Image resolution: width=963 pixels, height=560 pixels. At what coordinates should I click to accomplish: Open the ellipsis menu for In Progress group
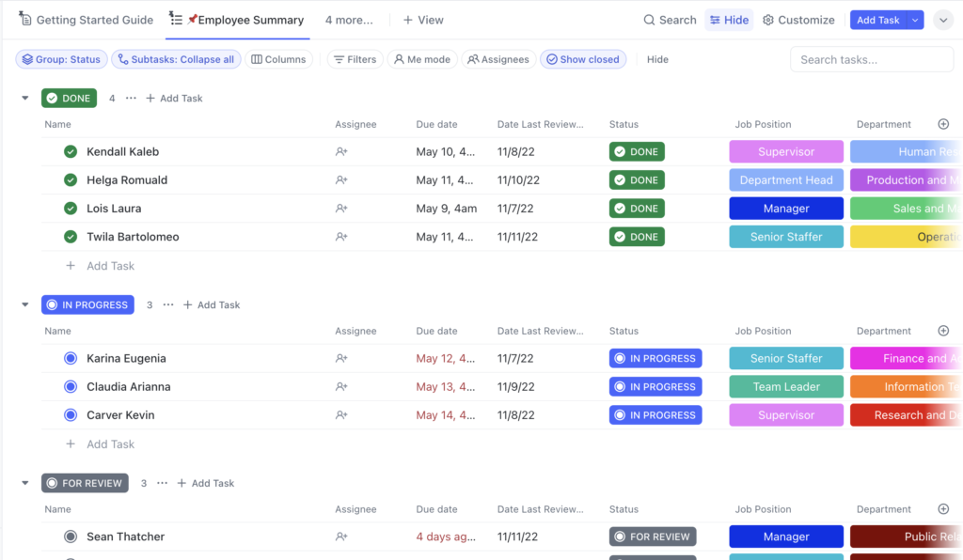[x=168, y=304]
